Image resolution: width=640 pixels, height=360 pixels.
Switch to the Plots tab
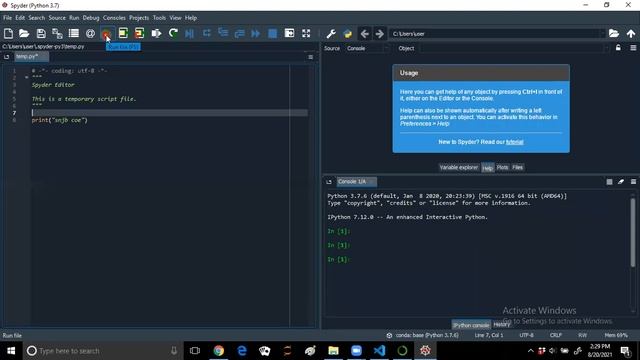(x=502, y=167)
